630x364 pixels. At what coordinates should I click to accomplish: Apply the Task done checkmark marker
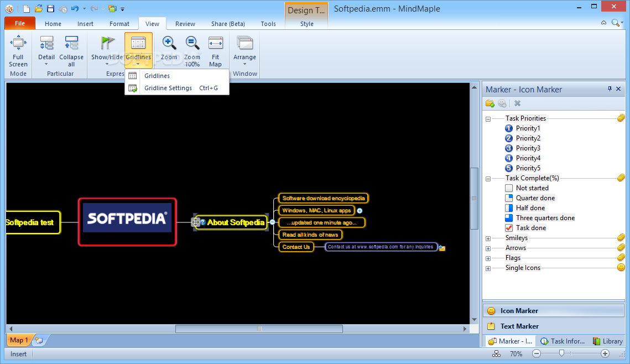(x=509, y=228)
